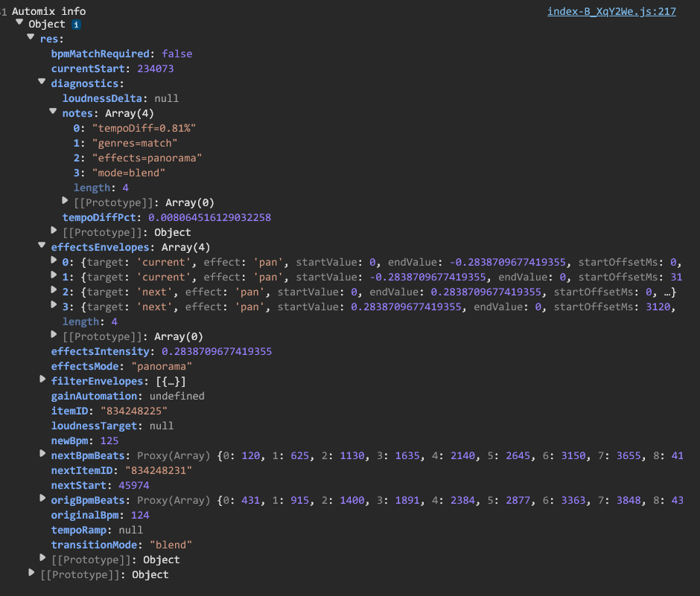700x596 pixels.
Task: Expand effectsEnvelopes item 0
Action: [x=54, y=260]
